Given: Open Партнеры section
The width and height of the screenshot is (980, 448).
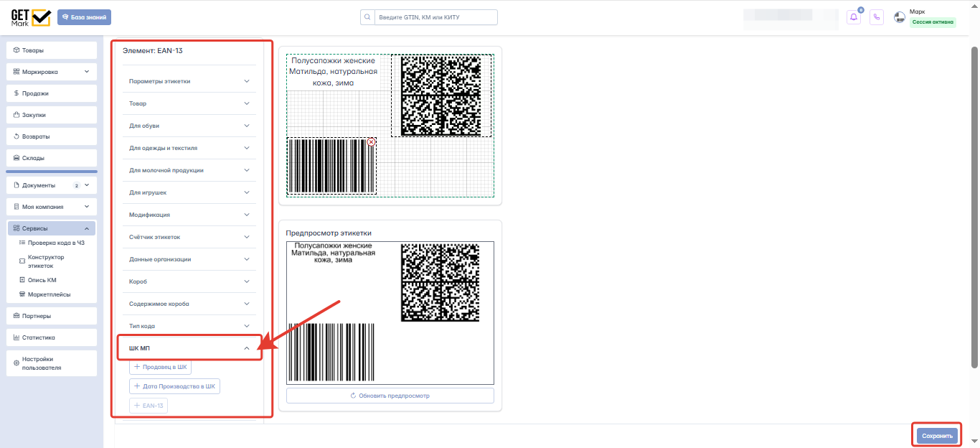Looking at the screenshot, I should pyautogui.click(x=52, y=316).
